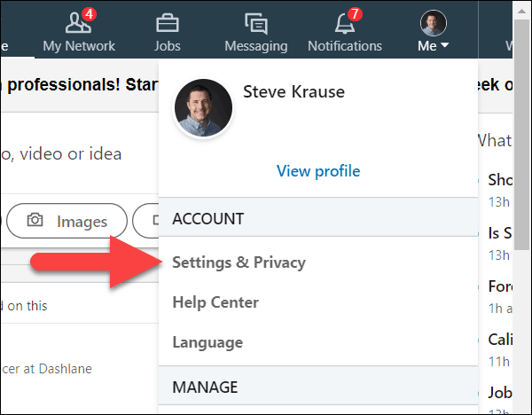Click the Steve Krause name

[x=293, y=91]
